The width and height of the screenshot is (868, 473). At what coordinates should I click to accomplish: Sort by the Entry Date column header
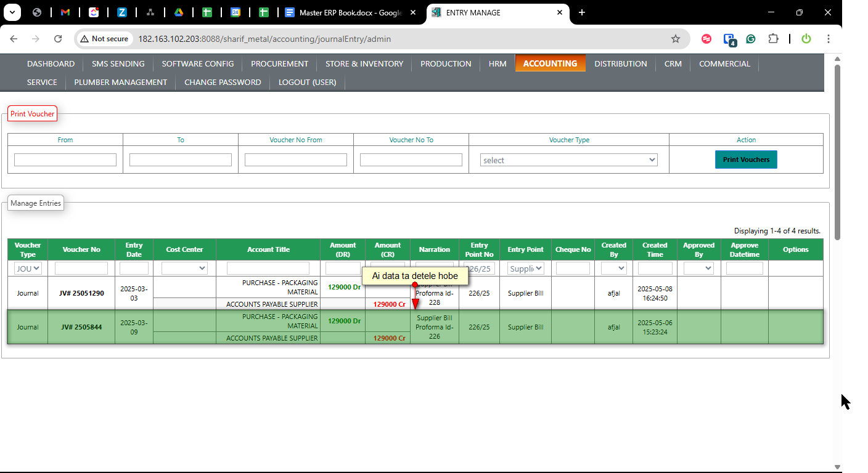pos(134,249)
